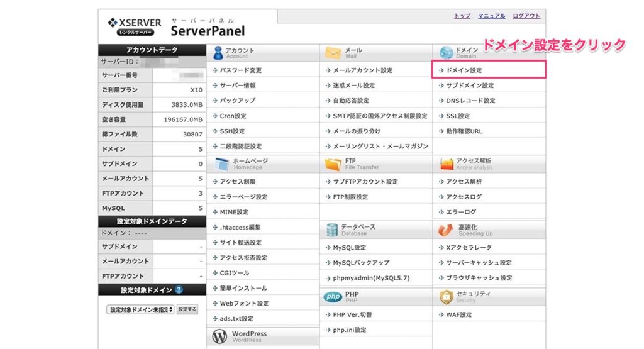Click the WordPress section logo icon
Image resolution: width=644 pixels, height=349 pixels.
[x=219, y=336]
